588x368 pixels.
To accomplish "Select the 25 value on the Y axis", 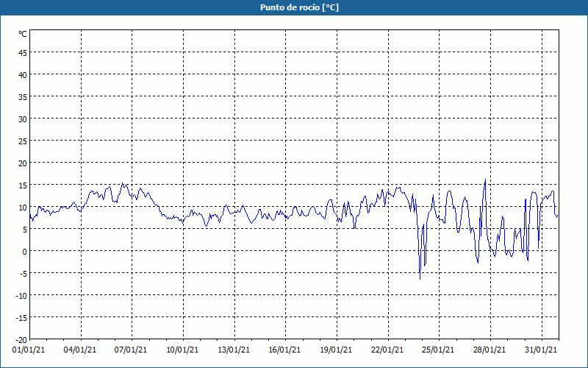I will click(x=23, y=141).
